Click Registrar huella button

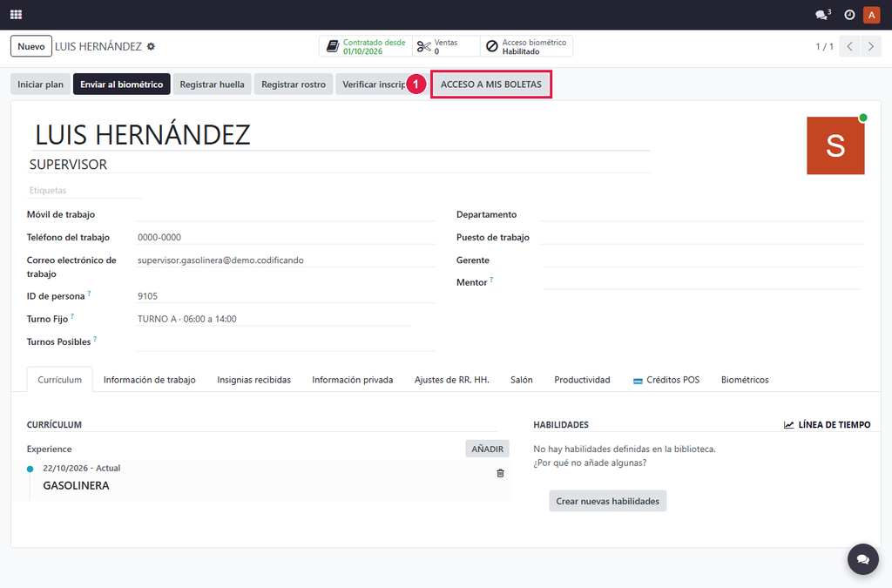click(x=213, y=84)
